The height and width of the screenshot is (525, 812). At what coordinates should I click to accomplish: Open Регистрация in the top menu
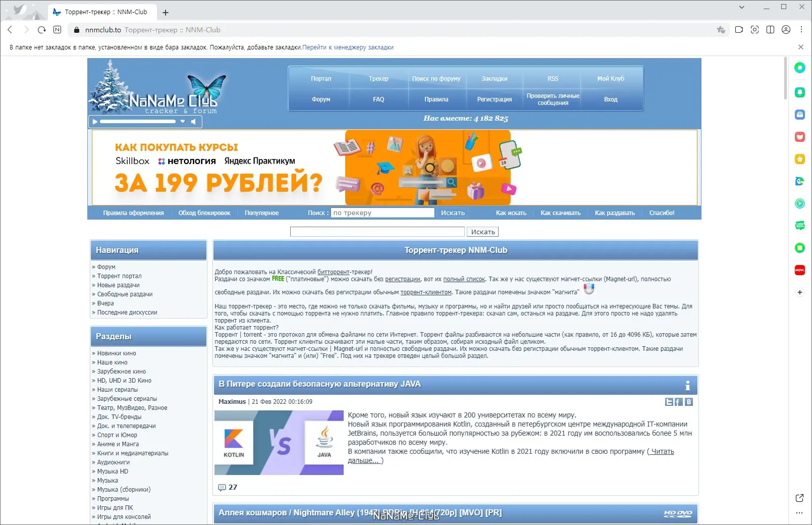pos(495,99)
